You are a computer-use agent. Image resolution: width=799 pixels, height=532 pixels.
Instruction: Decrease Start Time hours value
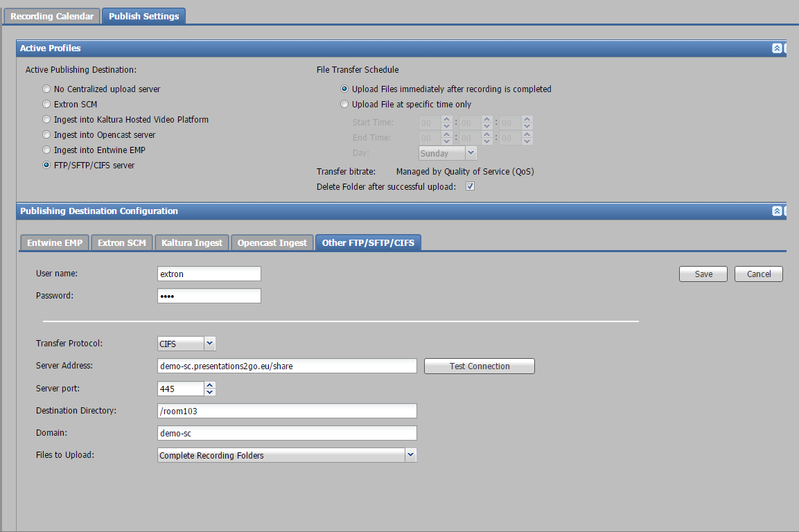click(x=446, y=126)
